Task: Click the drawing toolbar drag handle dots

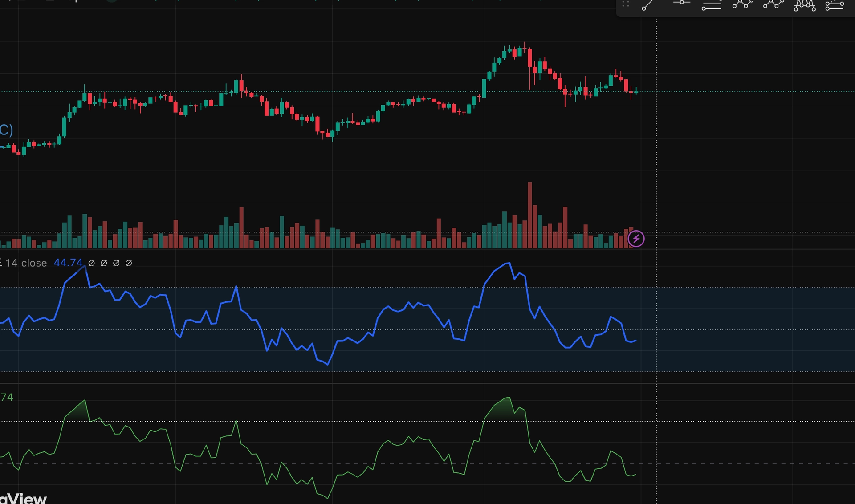Action: 626,4
